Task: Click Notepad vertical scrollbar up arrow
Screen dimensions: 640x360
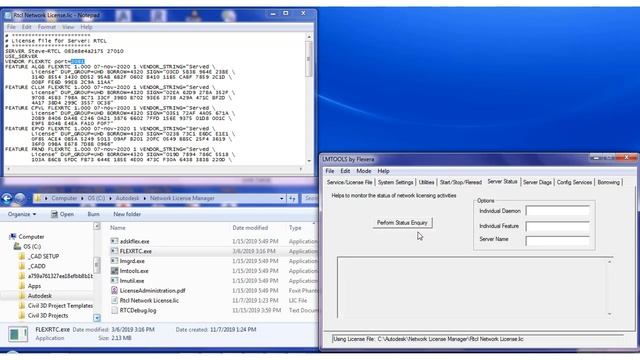Action: [309, 37]
